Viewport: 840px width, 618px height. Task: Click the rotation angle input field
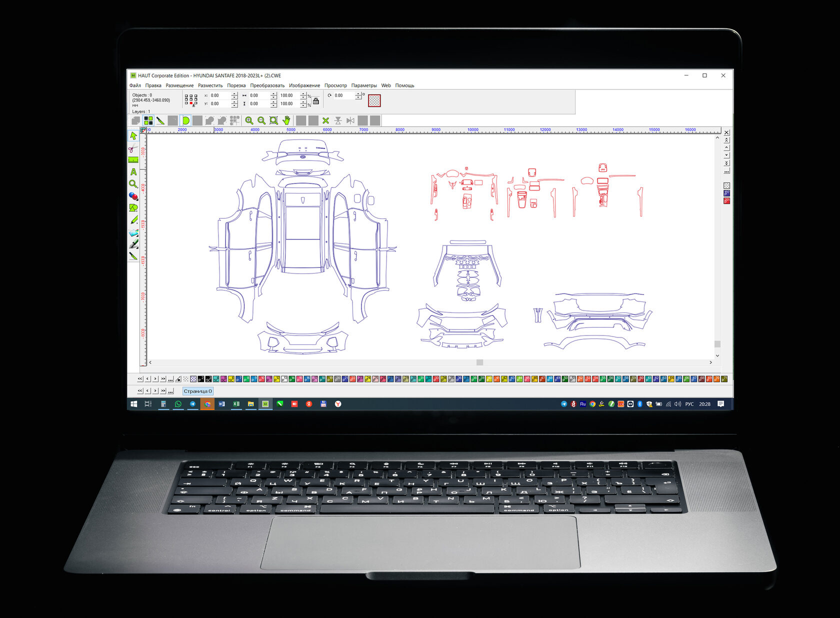tap(344, 95)
